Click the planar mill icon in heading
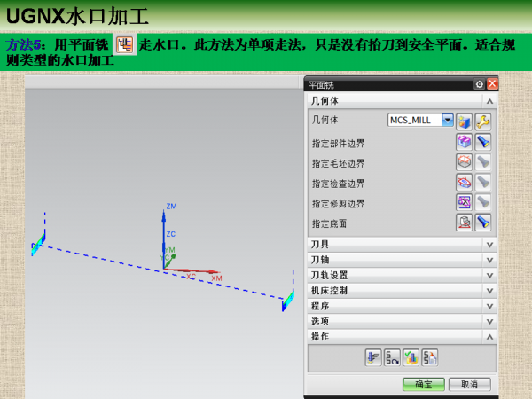 (x=124, y=44)
